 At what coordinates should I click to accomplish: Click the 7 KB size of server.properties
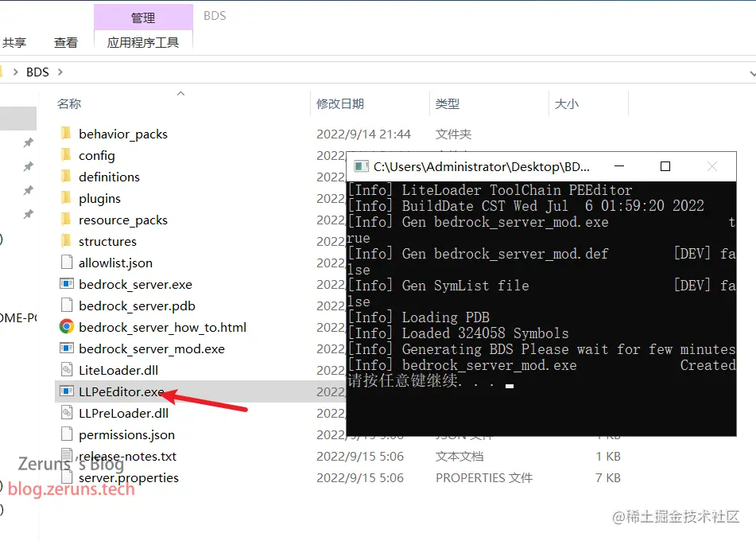click(608, 478)
